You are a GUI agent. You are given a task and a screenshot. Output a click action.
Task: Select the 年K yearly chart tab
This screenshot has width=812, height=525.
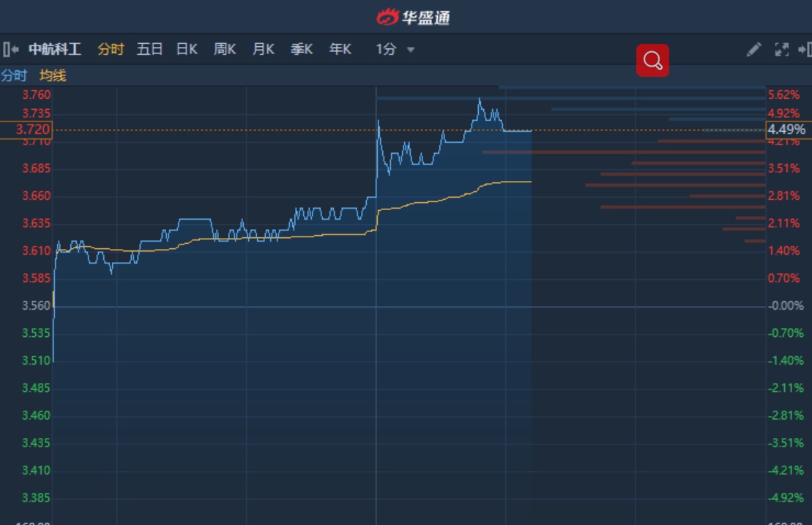pos(340,50)
